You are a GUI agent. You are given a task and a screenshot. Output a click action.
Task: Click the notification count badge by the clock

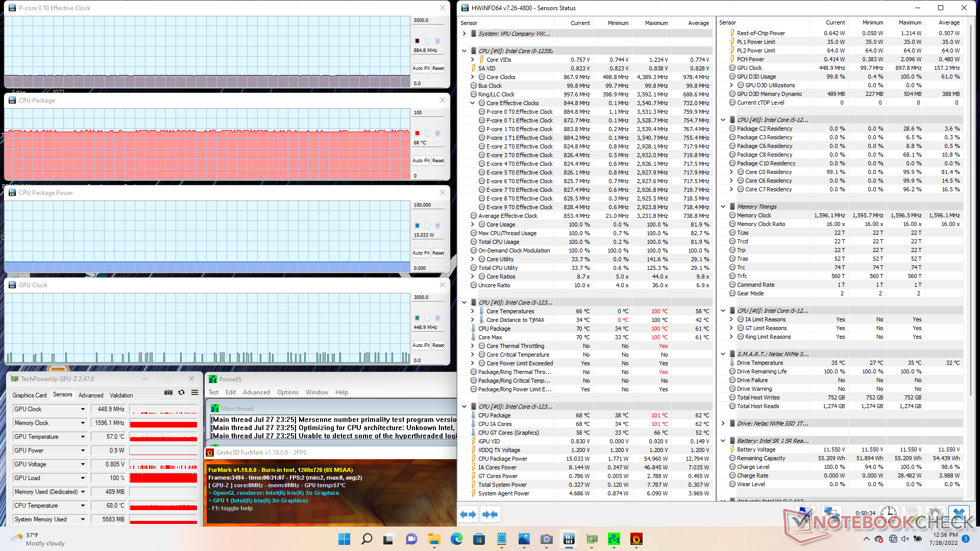[966, 539]
